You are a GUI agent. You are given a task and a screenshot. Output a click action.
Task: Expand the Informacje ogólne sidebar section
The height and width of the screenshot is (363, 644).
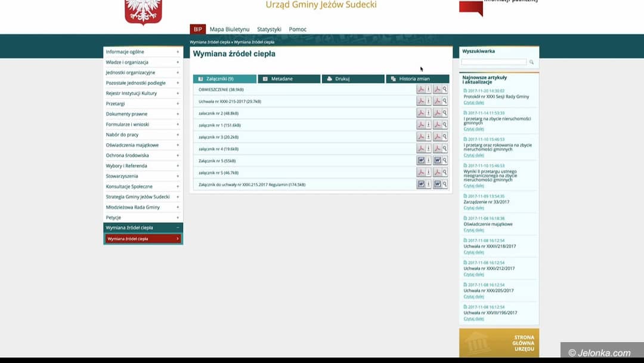click(178, 52)
